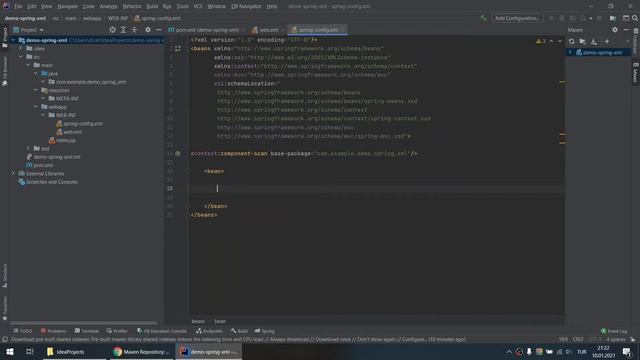
Task: Collapse all nodes in Project panel
Action: pos(134,30)
